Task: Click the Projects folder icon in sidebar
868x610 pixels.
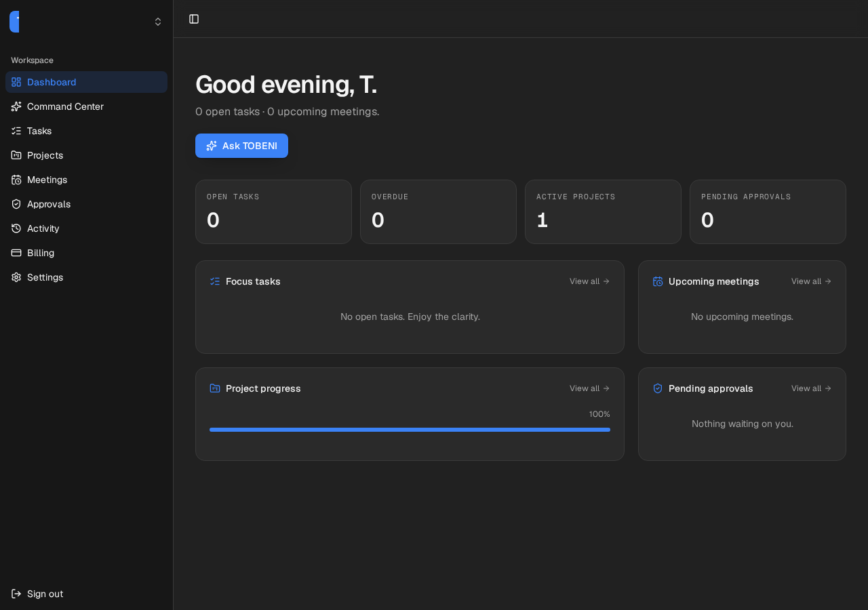Action: (16, 155)
